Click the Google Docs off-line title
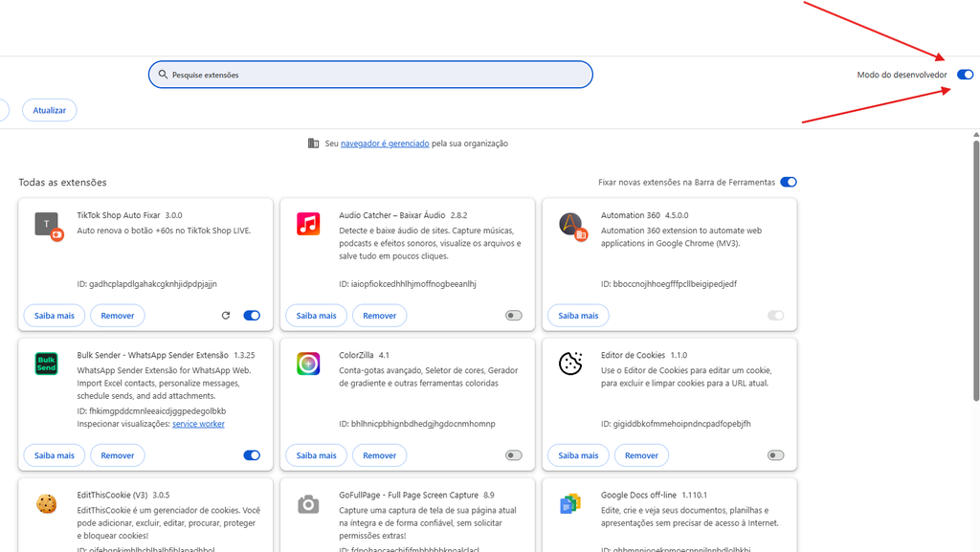Image resolution: width=980 pixels, height=552 pixels. 638,495
